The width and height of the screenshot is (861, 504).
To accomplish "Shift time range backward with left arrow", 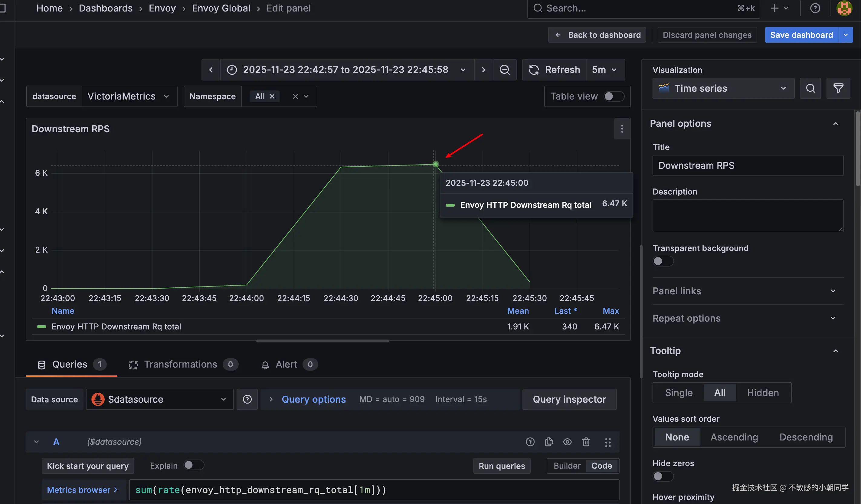I will pyautogui.click(x=211, y=70).
